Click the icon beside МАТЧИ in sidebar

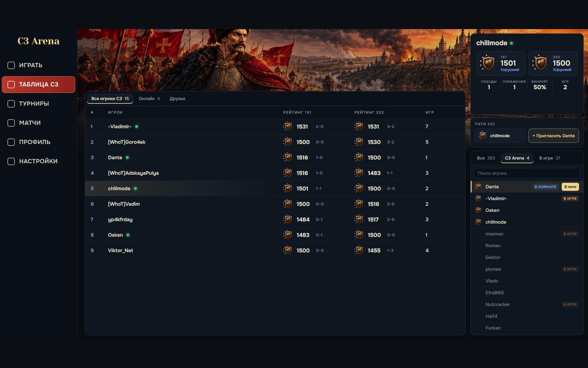point(11,123)
